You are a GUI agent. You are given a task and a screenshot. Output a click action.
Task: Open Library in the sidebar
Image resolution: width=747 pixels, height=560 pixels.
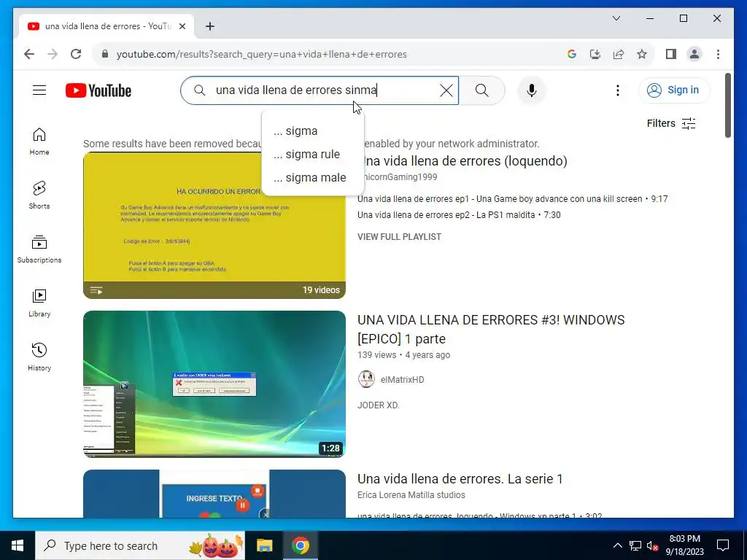pos(39,303)
